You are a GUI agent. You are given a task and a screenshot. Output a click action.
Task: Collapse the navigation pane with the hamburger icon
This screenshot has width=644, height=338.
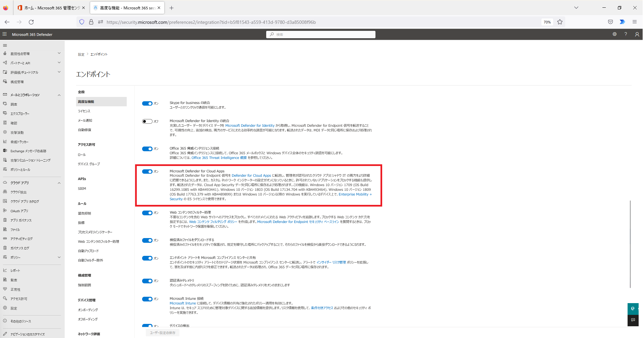click(x=5, y=45)
